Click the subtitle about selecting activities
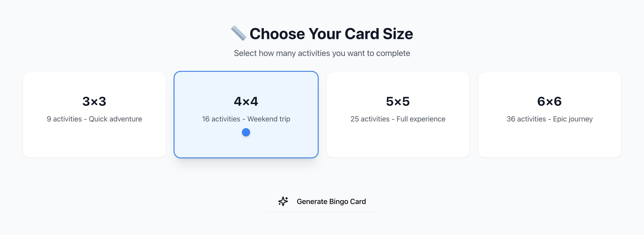 click(x=322, y=53)
